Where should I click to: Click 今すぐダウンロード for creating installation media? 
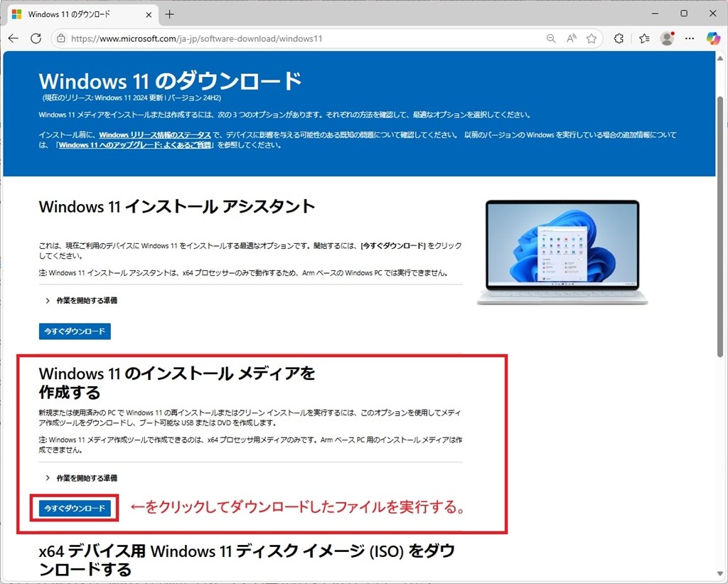click(75, 509)
